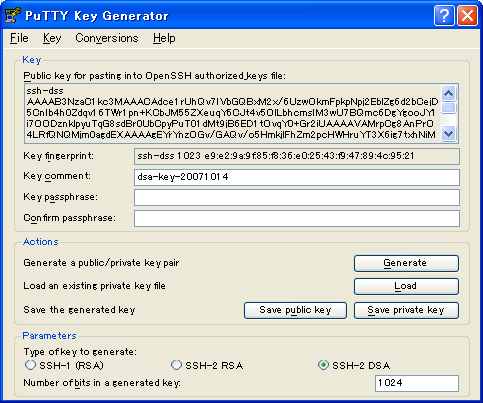
Task: Focus the Key passphrase field
Action: 297,198
